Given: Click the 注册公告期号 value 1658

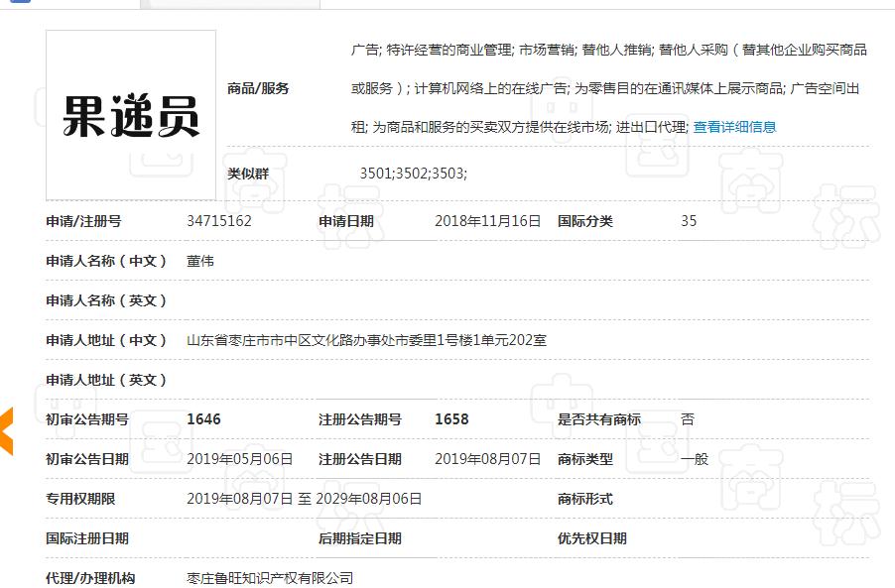Looking at the screenshot, I should pyautogui.click(x=451, y=419).
